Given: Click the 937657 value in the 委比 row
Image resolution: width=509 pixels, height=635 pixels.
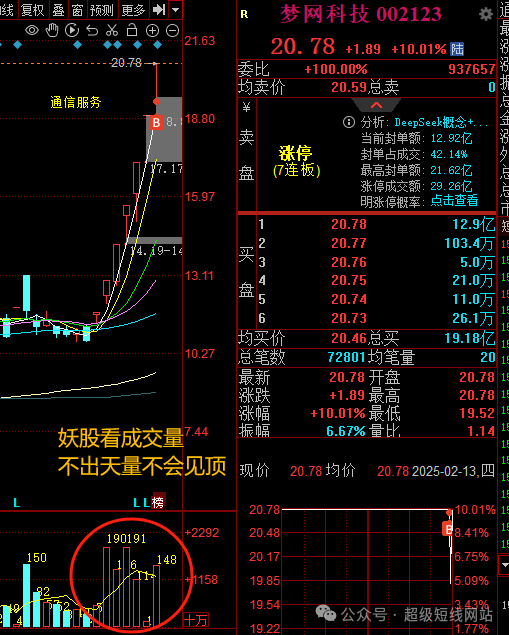Looking at the screenshot, I should pos(472,69).
